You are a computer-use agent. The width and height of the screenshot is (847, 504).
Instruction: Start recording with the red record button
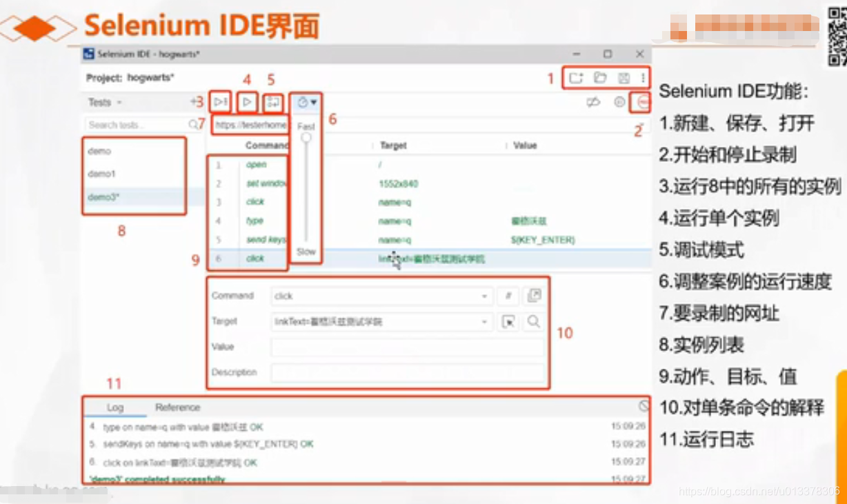tap(644, 102)
